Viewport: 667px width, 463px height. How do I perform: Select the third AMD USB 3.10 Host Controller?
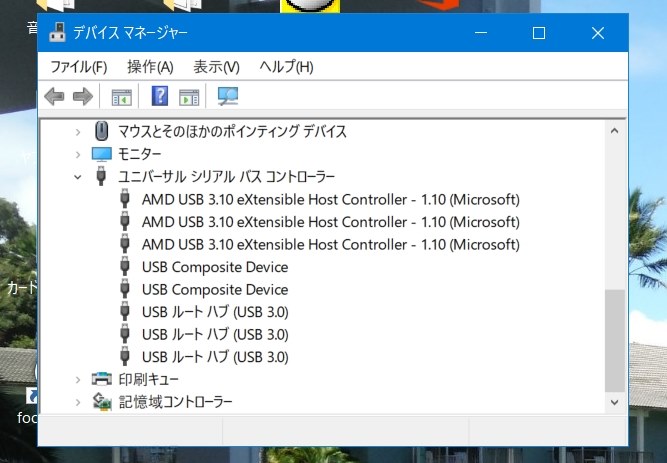(x=331, y=245)
